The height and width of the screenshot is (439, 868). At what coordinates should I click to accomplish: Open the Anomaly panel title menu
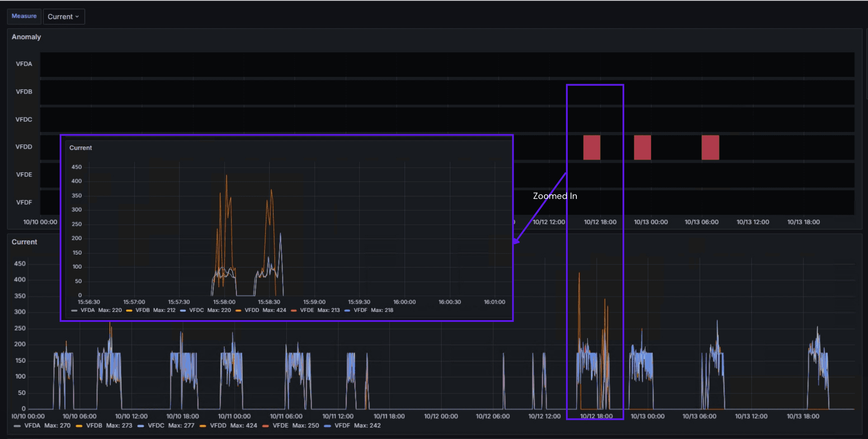[x=26, y=37]
